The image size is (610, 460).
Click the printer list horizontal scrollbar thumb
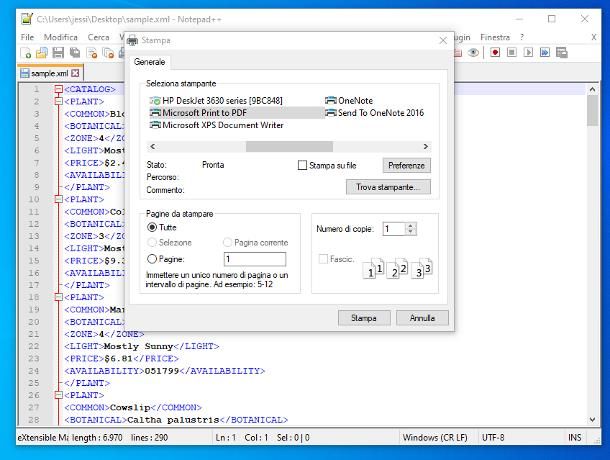point(289,146)
